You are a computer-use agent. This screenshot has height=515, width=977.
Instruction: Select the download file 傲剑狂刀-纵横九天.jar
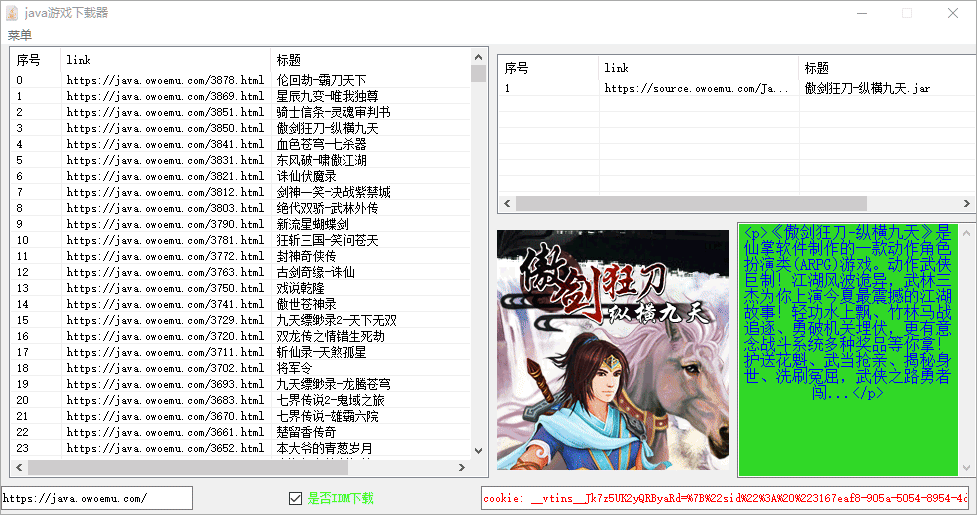tap(867, 88)
